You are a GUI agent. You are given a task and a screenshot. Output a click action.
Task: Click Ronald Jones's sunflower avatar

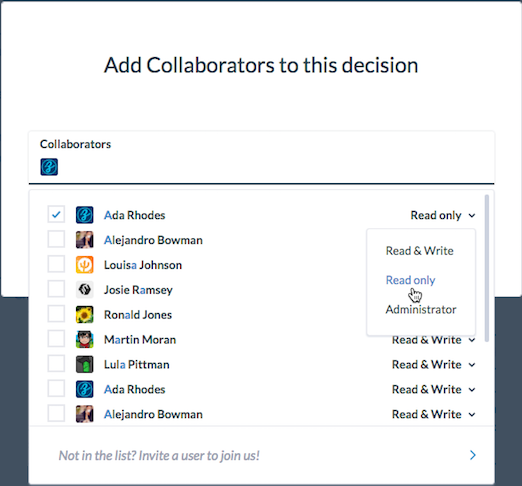tap(84, 314)
